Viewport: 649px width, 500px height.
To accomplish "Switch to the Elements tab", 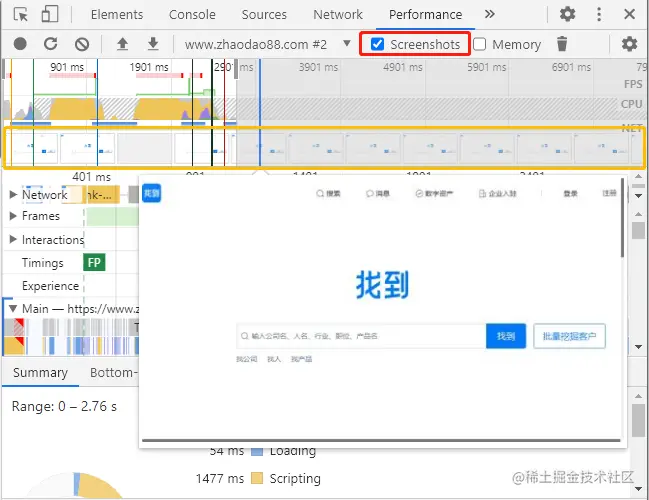I will (117, 14).
